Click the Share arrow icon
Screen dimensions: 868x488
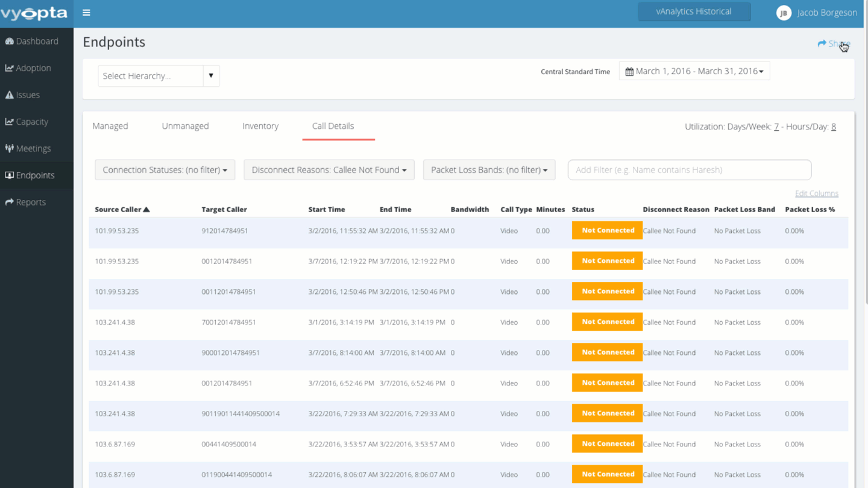click(822, 43)
